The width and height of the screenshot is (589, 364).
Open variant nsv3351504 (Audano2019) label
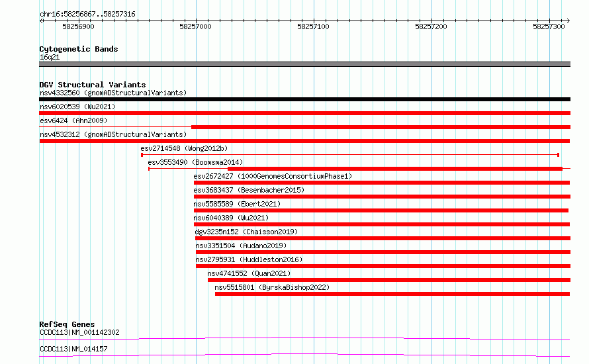[241, 246]
